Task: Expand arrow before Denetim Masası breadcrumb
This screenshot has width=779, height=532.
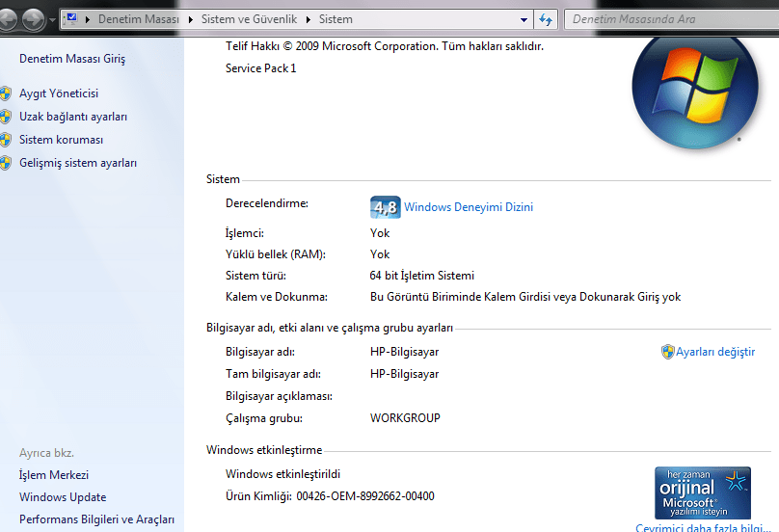Action: pyautogui.click(x=88, y=20)
